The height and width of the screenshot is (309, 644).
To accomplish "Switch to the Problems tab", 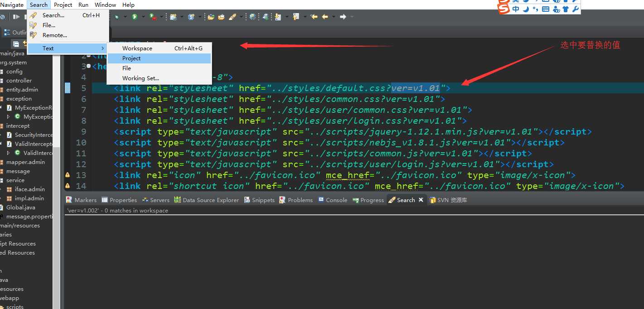I will coord(296,200).
